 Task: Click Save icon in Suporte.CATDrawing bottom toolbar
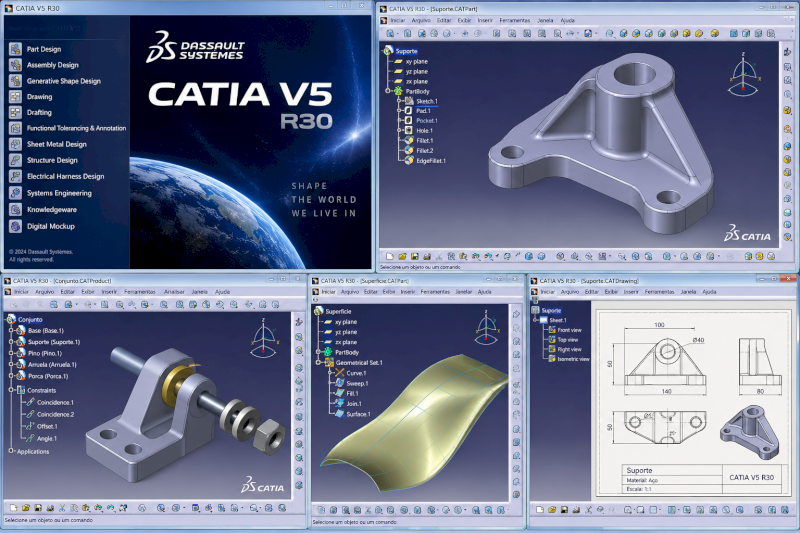564,510
